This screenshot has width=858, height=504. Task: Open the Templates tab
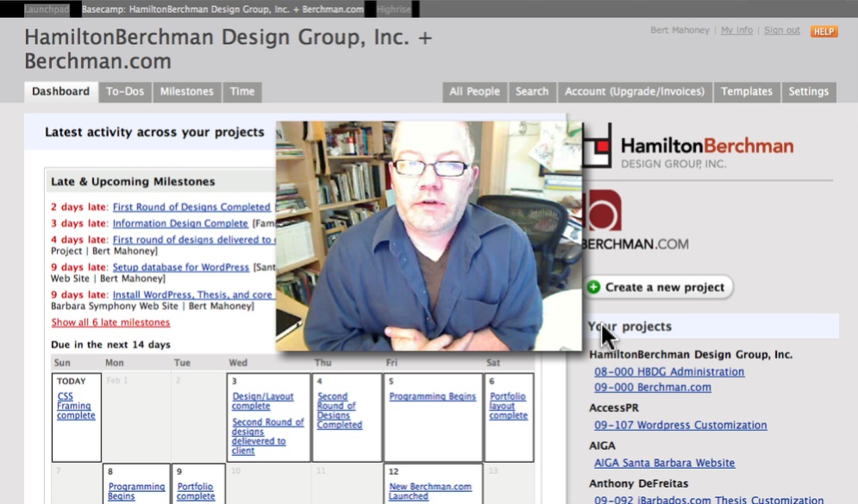pos(747,92)
